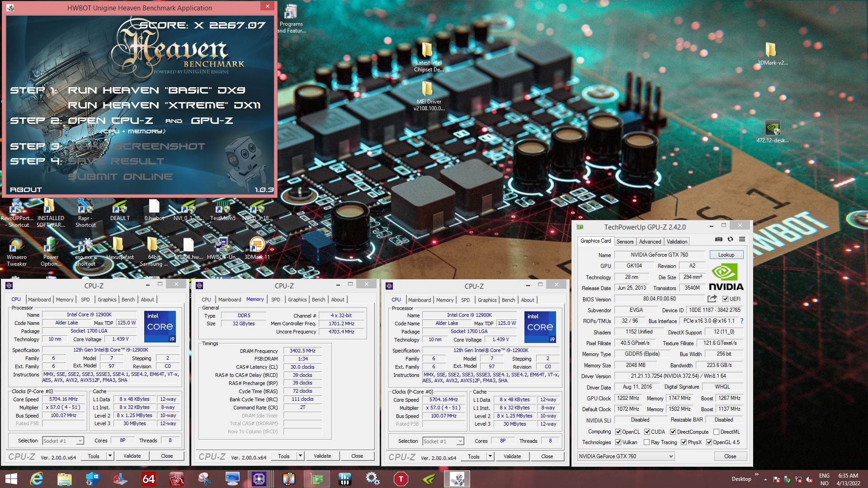868x488 pixels.
Task: Toggle the DirectCompute checkbox
Action: pyautogui.click(x=673, y=432)
